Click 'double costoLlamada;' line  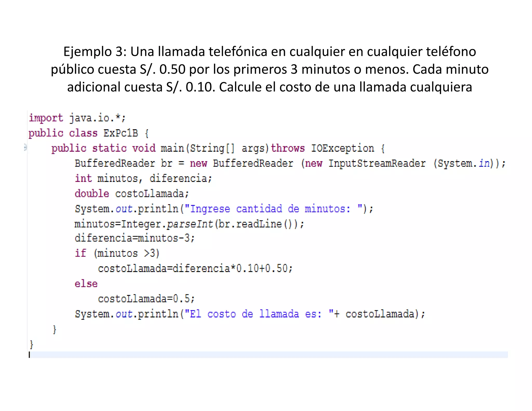132,194
